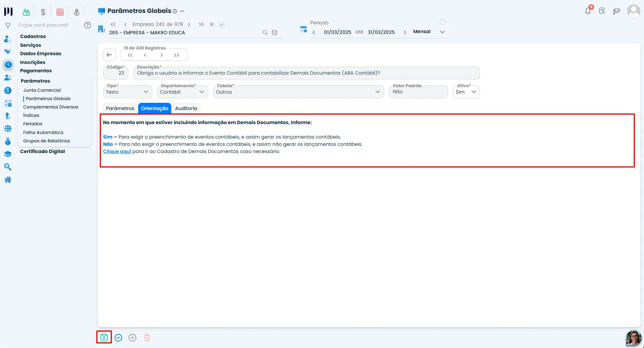Click the handshake icon in sidebar
This screenshot has width=644, height=348.
[8, 51]
